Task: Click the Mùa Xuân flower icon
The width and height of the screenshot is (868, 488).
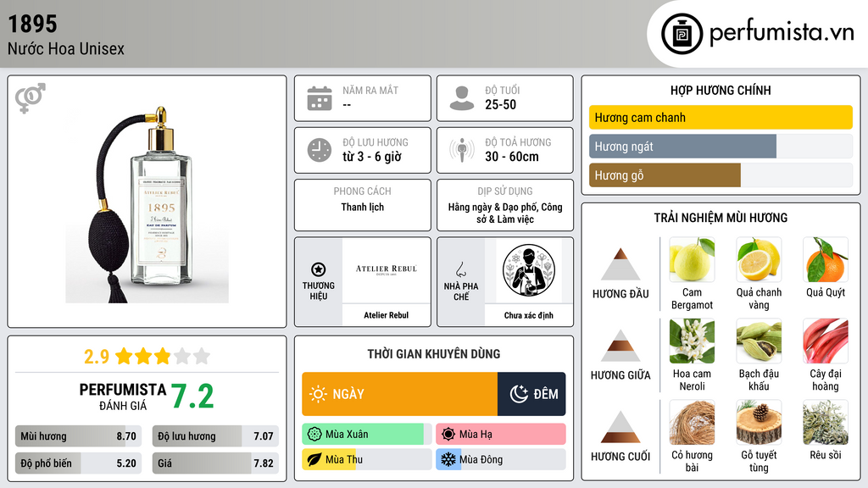Action: (x=314, y=435)
